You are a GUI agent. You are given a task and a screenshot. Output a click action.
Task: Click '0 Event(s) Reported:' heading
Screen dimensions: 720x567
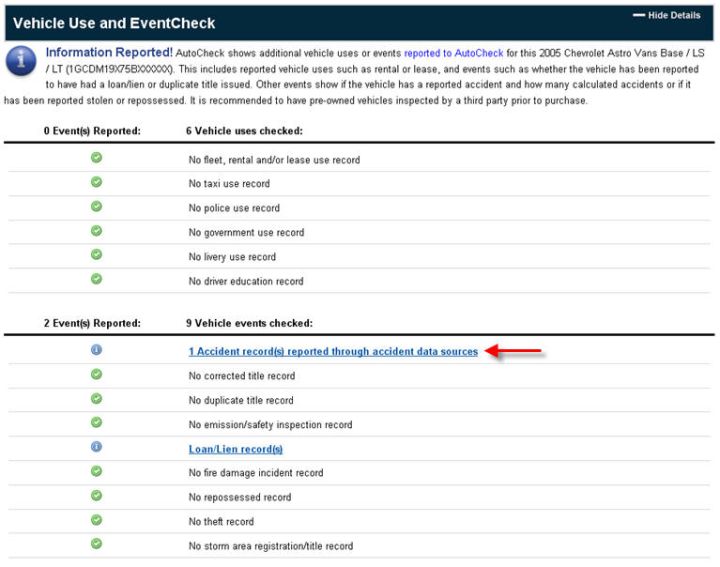tap(92, 131)
